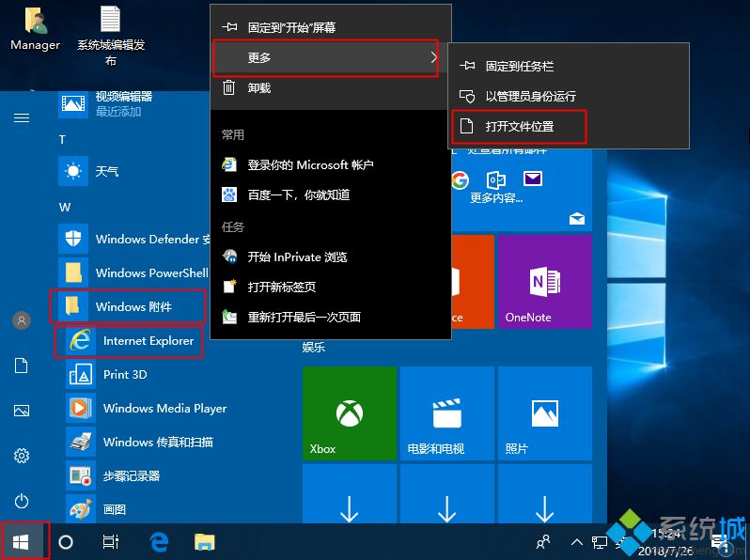Launch Windows Media Player
Image resolution: width=750 pixels, height=560 pixels.
pos(148,409)
